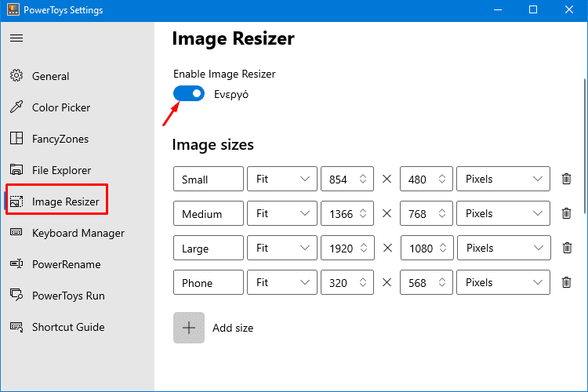
Task: Click the width stepper arrows for Small
Action: tap(363, 179)
